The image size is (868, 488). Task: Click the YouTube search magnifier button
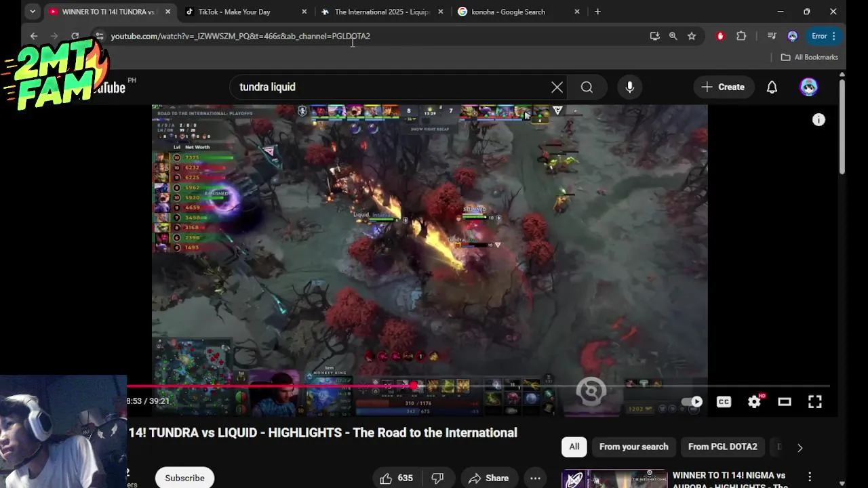[587, 87]
